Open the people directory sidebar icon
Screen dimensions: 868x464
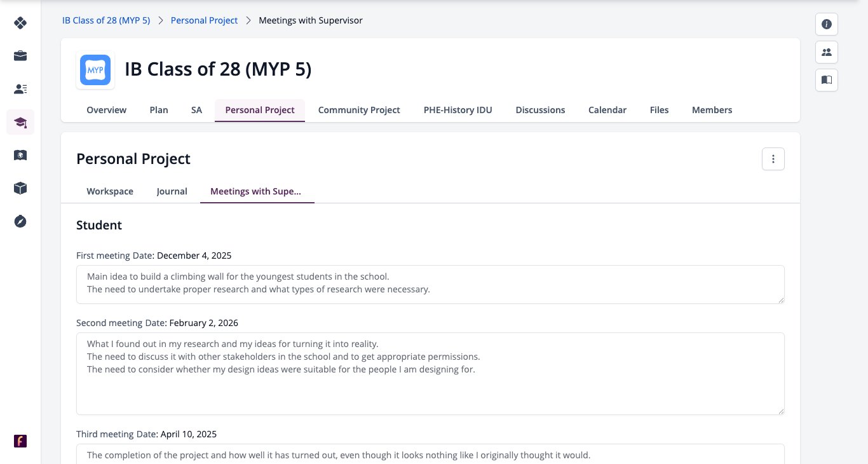20,89
